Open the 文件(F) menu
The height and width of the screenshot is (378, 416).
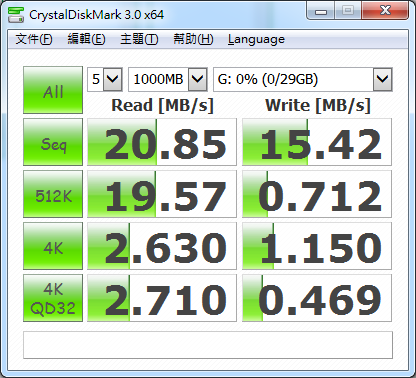[x=34, y=39]
